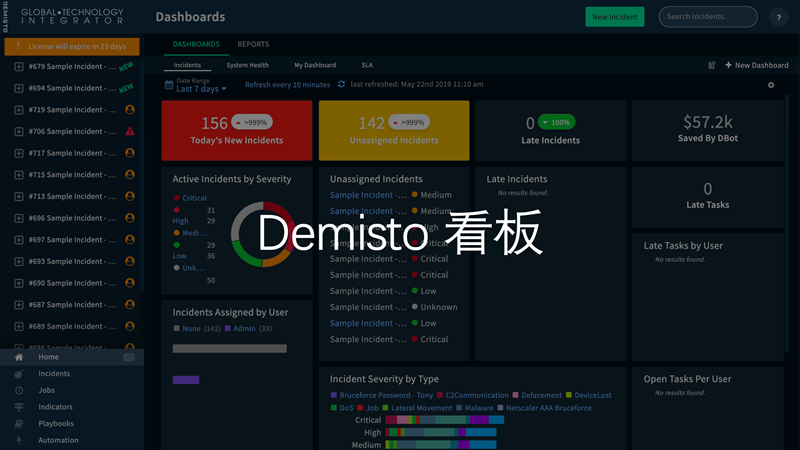
Task: Click the keyboard icon next to Home
Action: click(129, 357)
